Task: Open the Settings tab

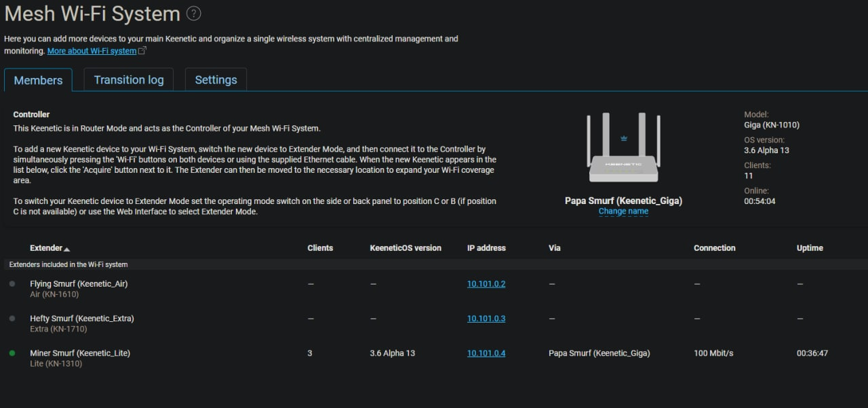Action: point(216,80)
